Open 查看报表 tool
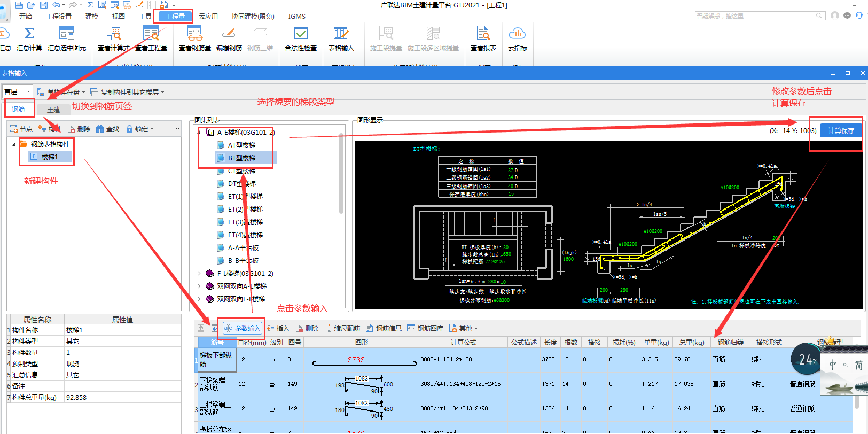This screenshot has height=434, width=868. [x=483, y=38]
